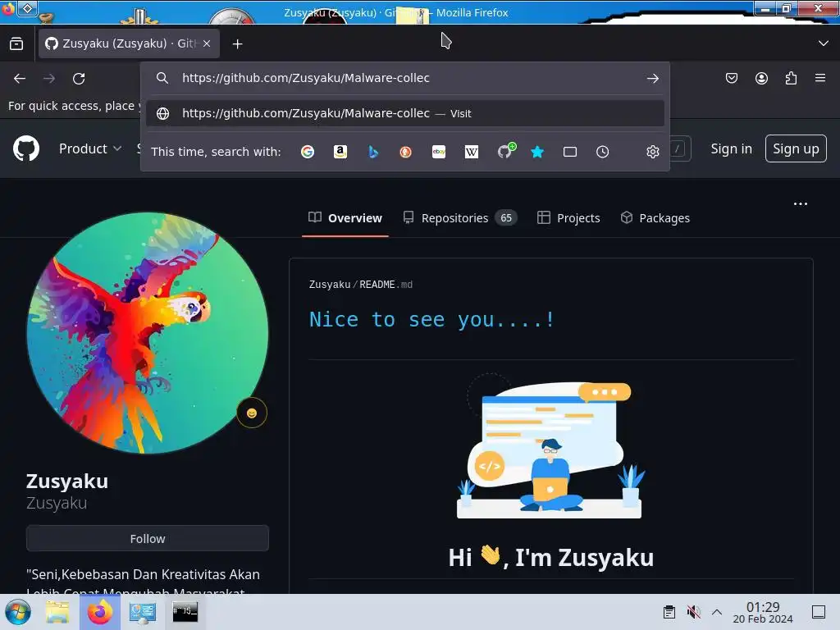Go to the GitHub homepage via its logo

26,148
